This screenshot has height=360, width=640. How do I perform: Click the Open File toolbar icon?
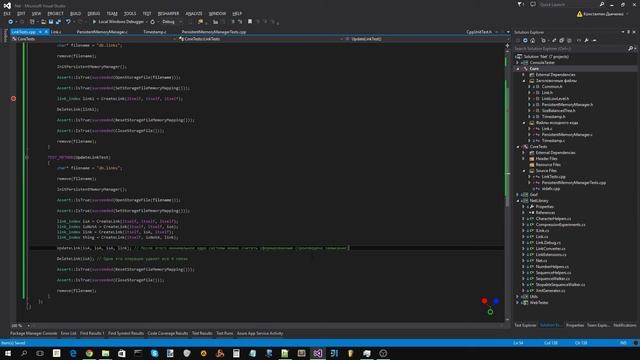tap(44, 22)
